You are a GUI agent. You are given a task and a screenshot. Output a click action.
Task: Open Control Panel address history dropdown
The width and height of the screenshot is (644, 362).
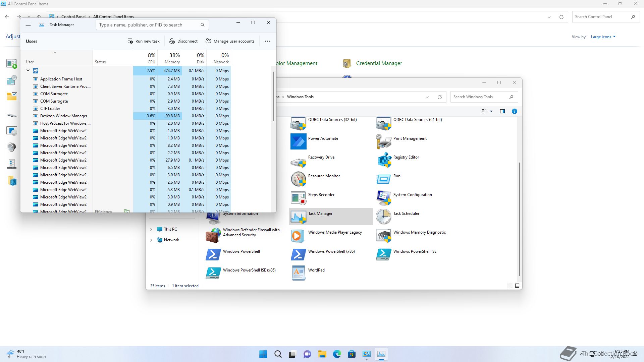click(x=549, y=17)
